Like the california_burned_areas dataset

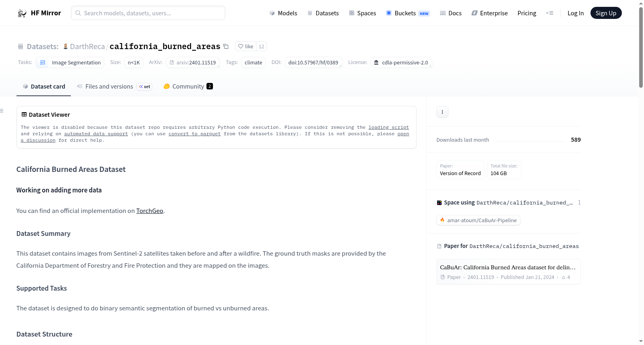click(x=246, y=46)
